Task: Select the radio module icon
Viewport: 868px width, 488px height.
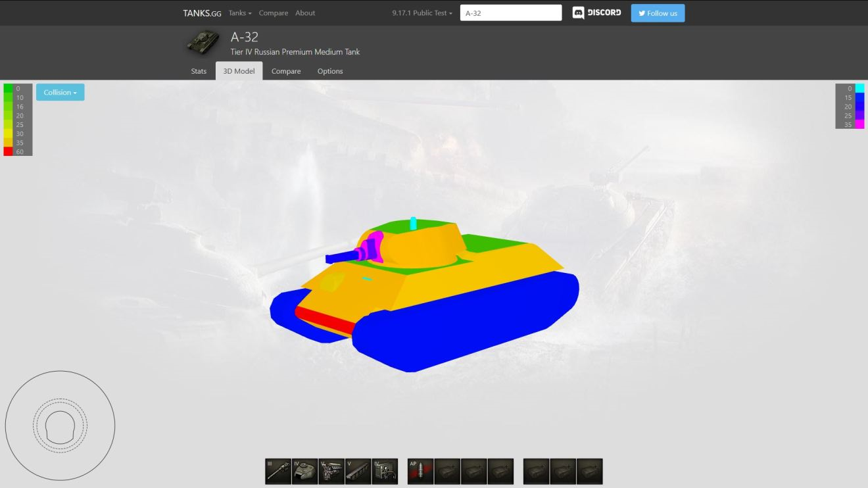Action: (385, 472)
